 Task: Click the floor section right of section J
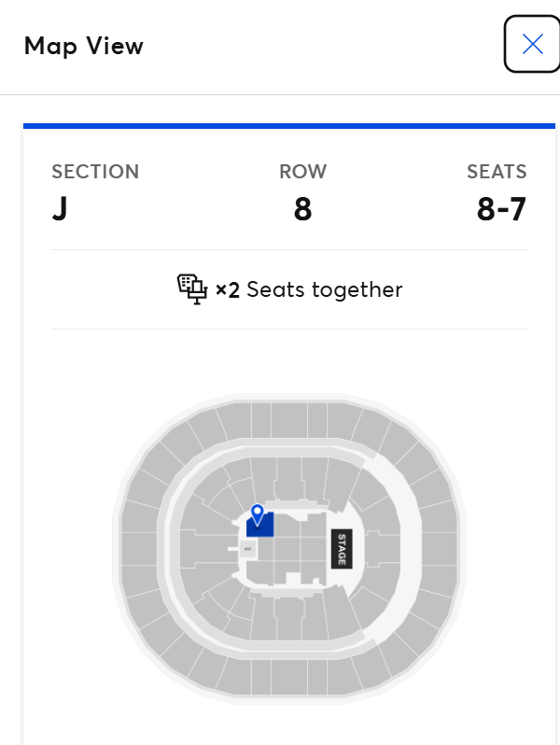(x=287, y=528)
